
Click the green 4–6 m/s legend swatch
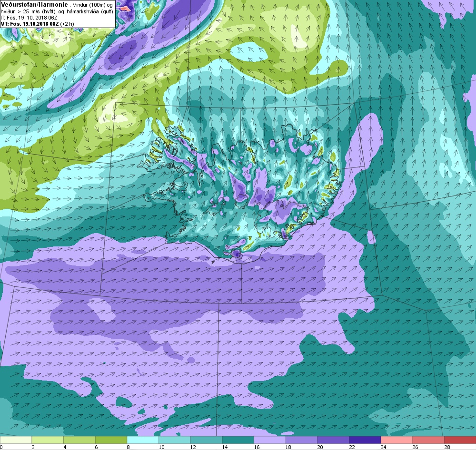coord(79,440)
